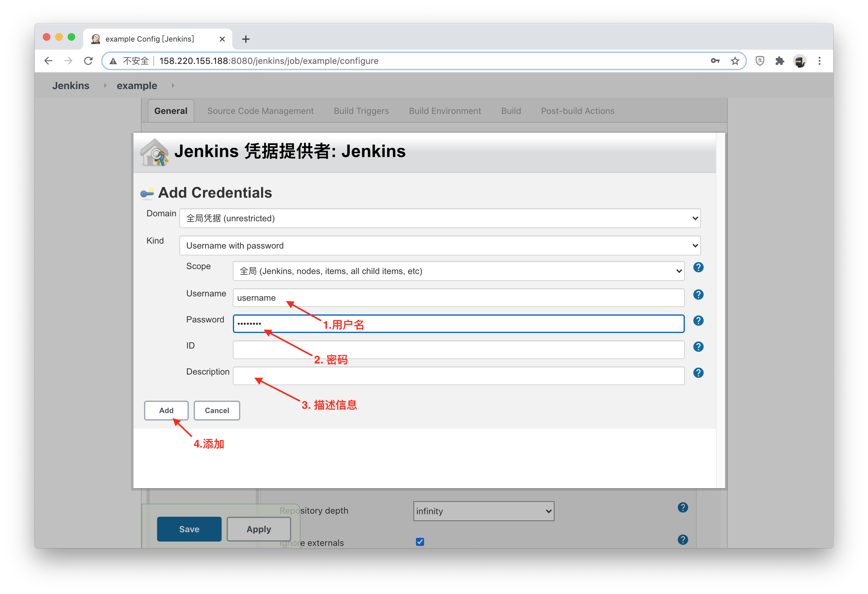
Task: Switch to the Build tab
Action: [511, 111]
